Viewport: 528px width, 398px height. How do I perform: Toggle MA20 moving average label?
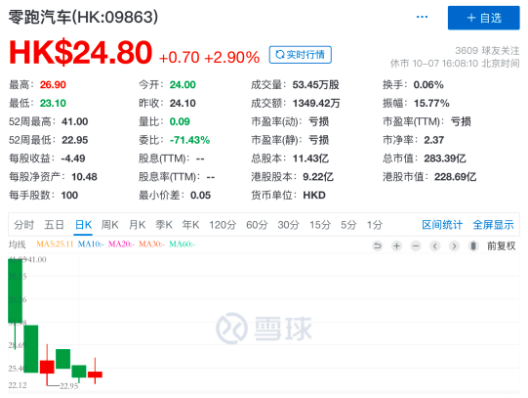tap(121, 244)
